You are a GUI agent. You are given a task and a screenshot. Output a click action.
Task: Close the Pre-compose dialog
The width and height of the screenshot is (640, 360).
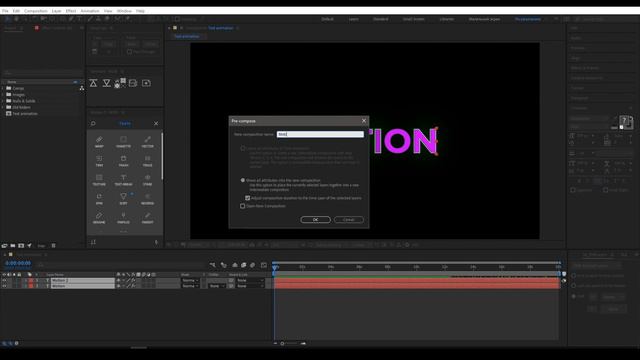pyautogui.click(x=364, y=121)
